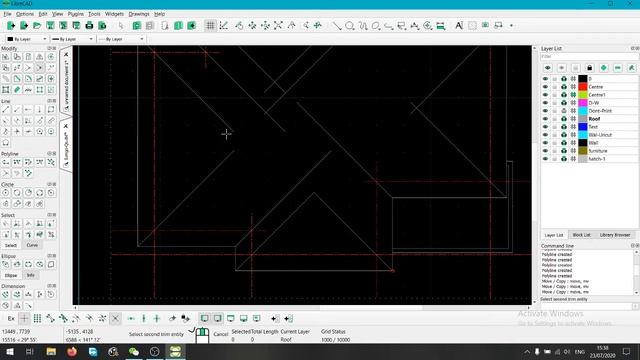
Task: Open the Windows Start menu
Action: pos(9,351)
